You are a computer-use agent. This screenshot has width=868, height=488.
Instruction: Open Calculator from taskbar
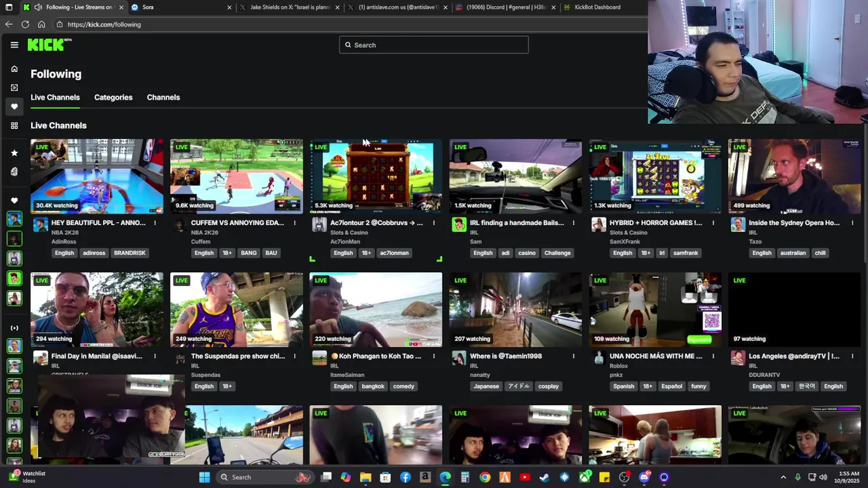tap(465, 477)
